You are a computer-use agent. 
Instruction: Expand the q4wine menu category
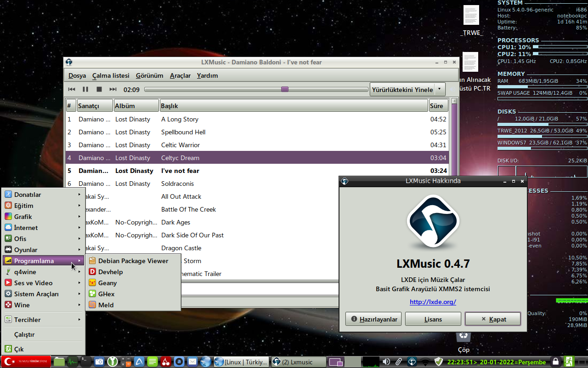(44, 272)
